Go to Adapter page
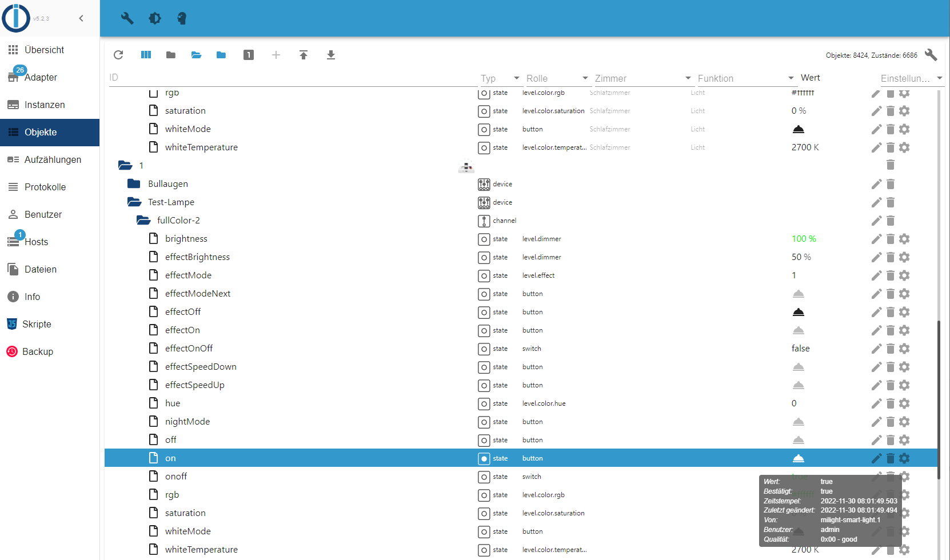The height and width of the screenshot is (560, 950). 50,77
